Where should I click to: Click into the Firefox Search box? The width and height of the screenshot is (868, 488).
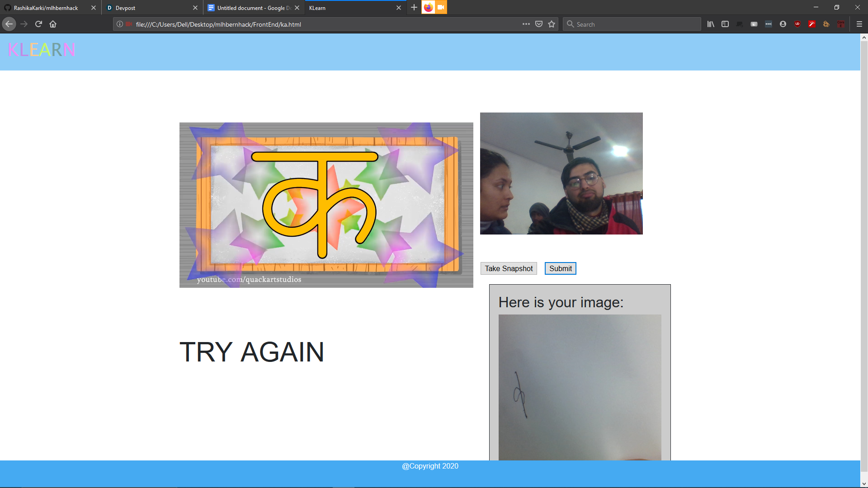point(633,24)
